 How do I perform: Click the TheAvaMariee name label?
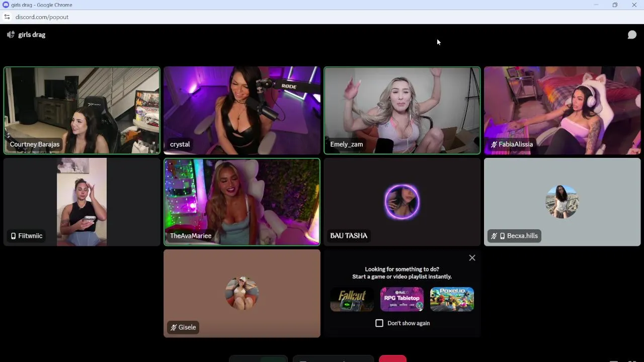[x=191, y=236]
